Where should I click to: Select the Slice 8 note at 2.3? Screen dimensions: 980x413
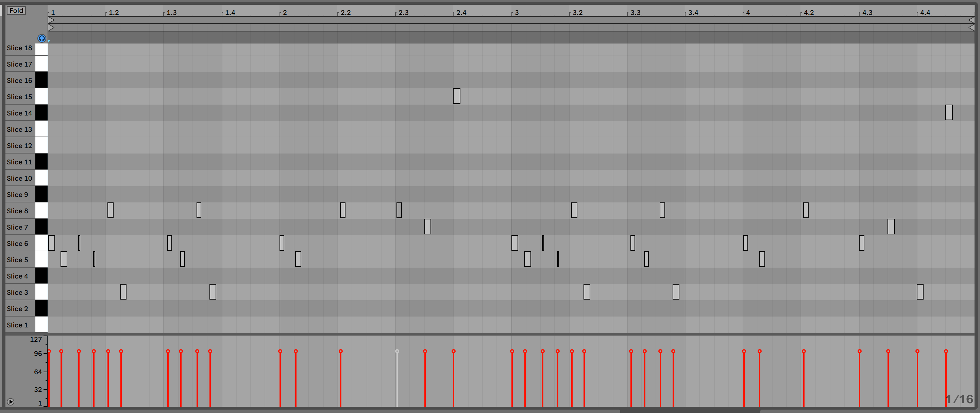click(x=399, y=210)
